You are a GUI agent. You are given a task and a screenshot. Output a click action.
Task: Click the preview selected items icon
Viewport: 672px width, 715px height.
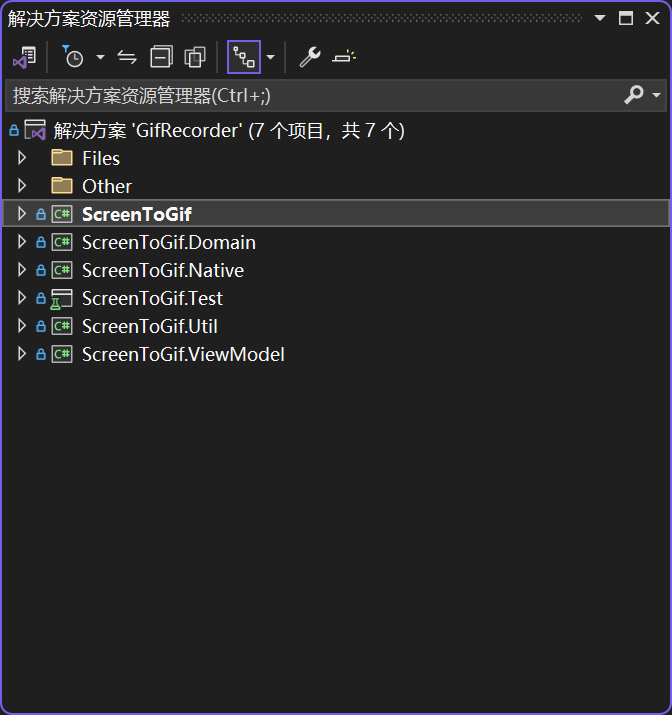[x=344, y=57]
